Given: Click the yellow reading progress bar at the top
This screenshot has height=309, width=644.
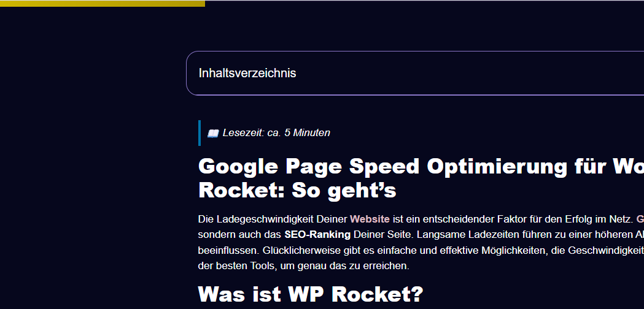Looking at the screenshot, I should [103, 3].
